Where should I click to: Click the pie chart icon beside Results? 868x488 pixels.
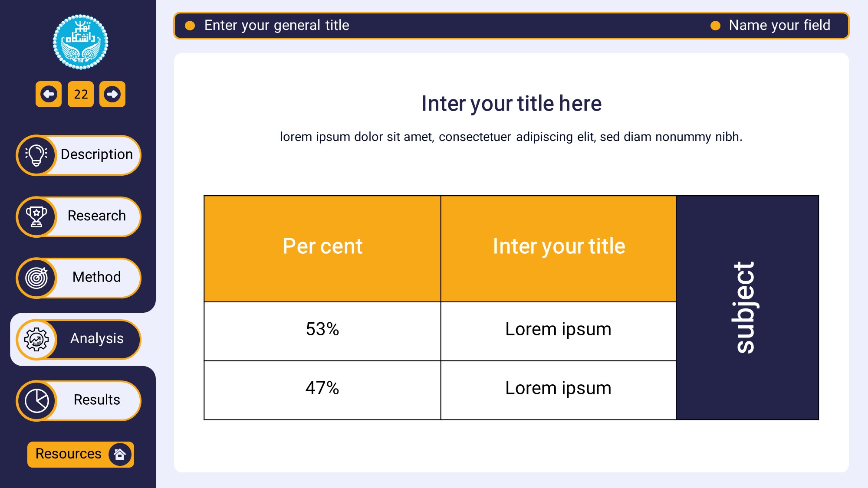click(x=37, y=401)
